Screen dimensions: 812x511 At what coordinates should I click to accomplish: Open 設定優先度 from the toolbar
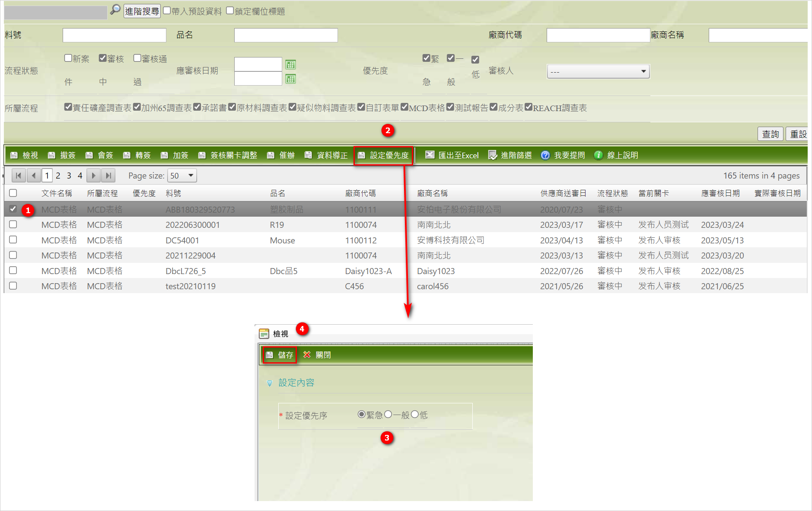pyautogui.click(x=383, y=155)
